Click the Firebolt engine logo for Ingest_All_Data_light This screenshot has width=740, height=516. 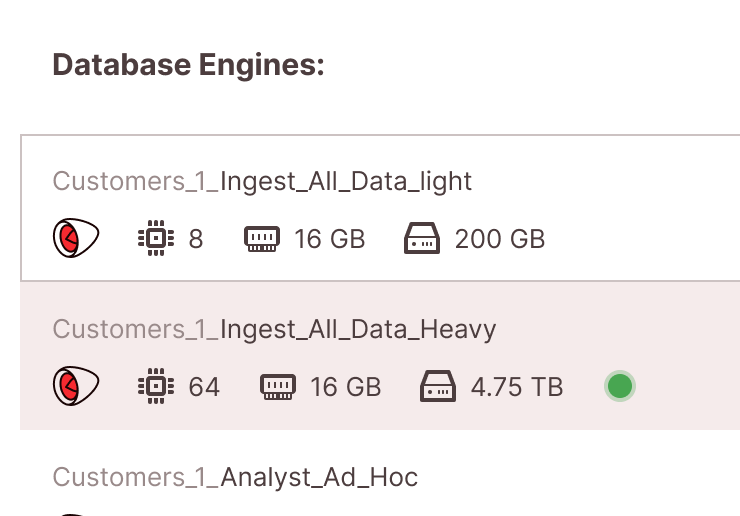point(76,239)
